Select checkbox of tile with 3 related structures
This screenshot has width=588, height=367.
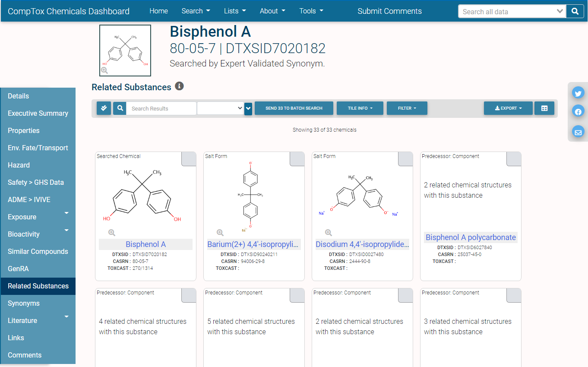pyautogui.click(x=514, y=295)
